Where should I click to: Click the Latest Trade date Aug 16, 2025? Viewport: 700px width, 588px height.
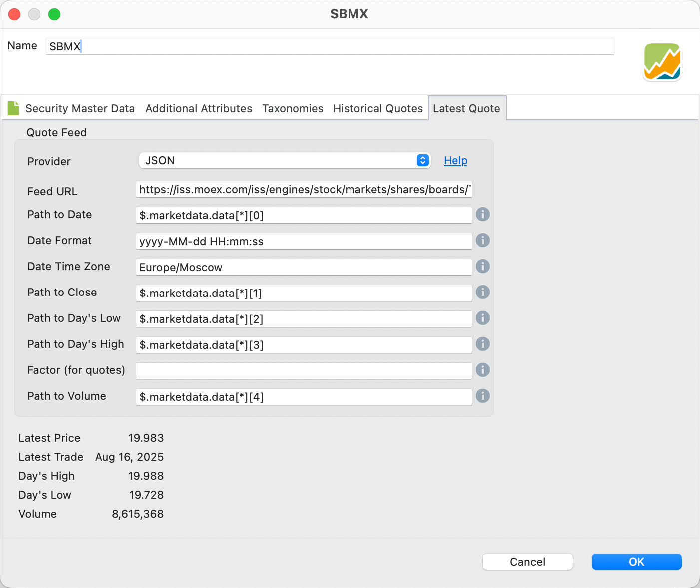(130, 457)
